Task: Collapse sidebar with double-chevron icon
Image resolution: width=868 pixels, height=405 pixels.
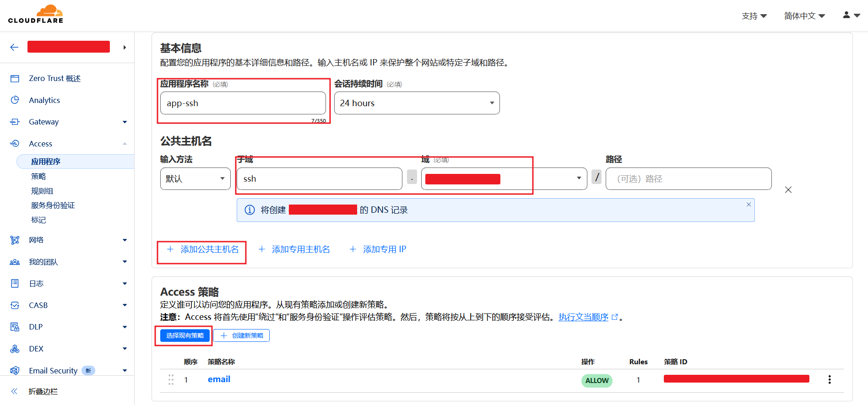Action: tap(14, 391)
